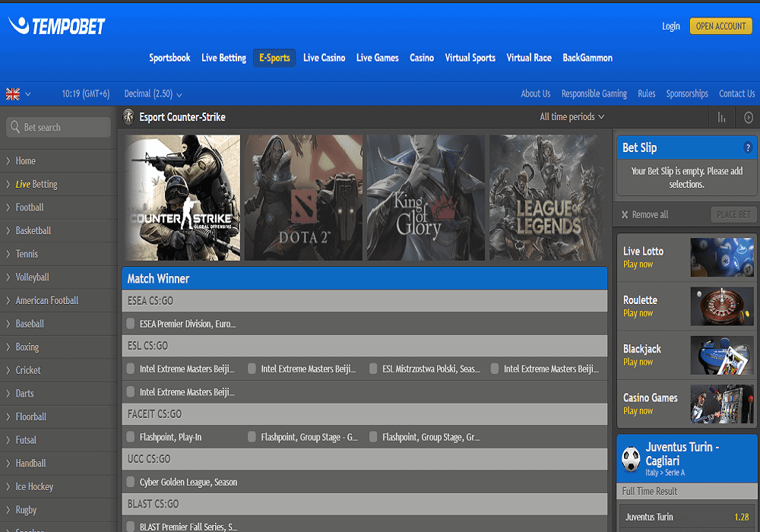Click the Italy > Serie A league label
The height and width of the screenshot is (532, 760).
665,473
